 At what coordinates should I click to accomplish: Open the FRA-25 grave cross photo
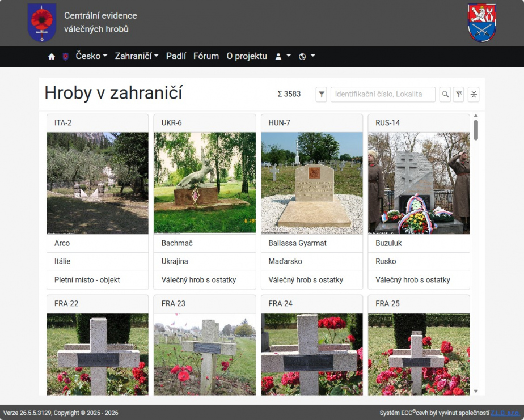pyautogui.click(x=419, y=354)
